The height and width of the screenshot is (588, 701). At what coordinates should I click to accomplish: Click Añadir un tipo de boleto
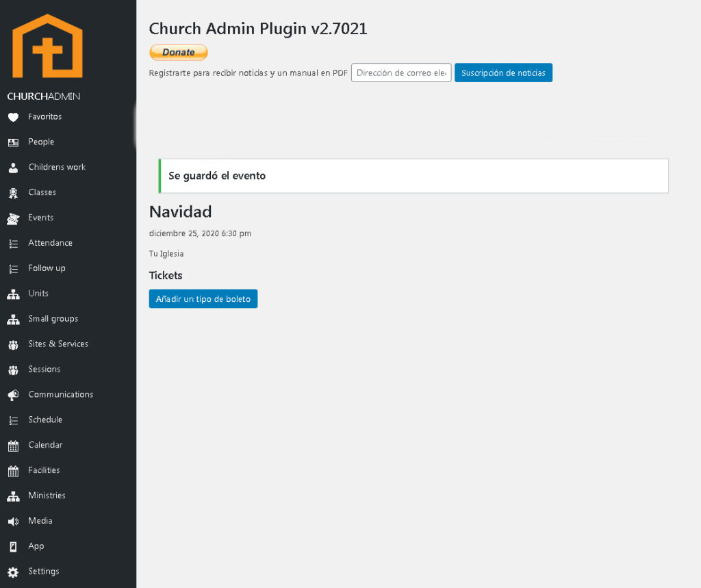203,299
